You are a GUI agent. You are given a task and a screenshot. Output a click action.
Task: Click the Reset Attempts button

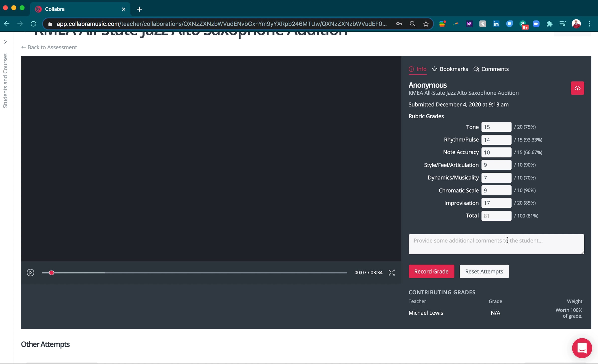point(484,271)
